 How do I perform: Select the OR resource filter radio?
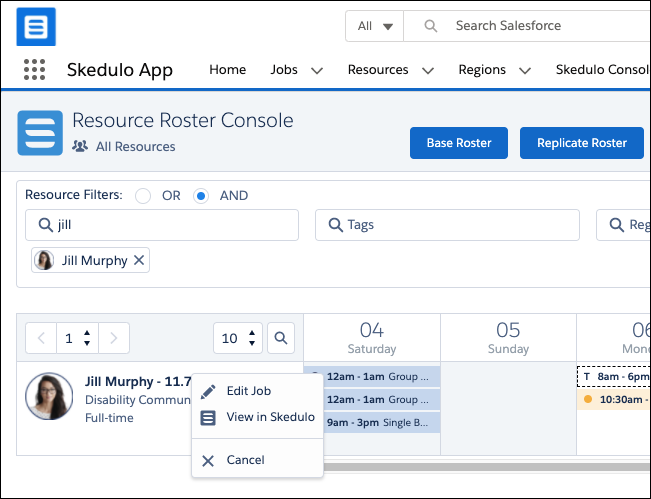click(143, 196)
